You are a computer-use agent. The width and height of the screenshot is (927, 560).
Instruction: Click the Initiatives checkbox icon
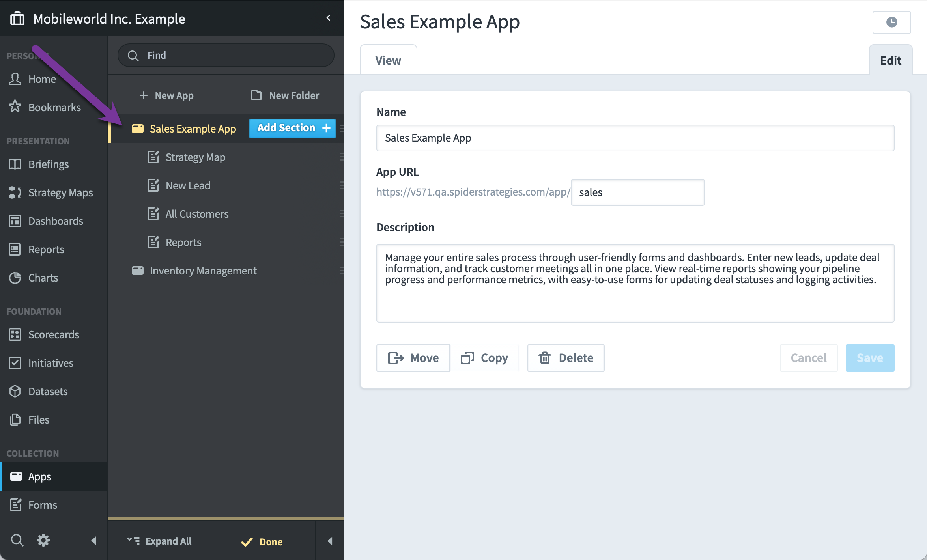point(15,363)
